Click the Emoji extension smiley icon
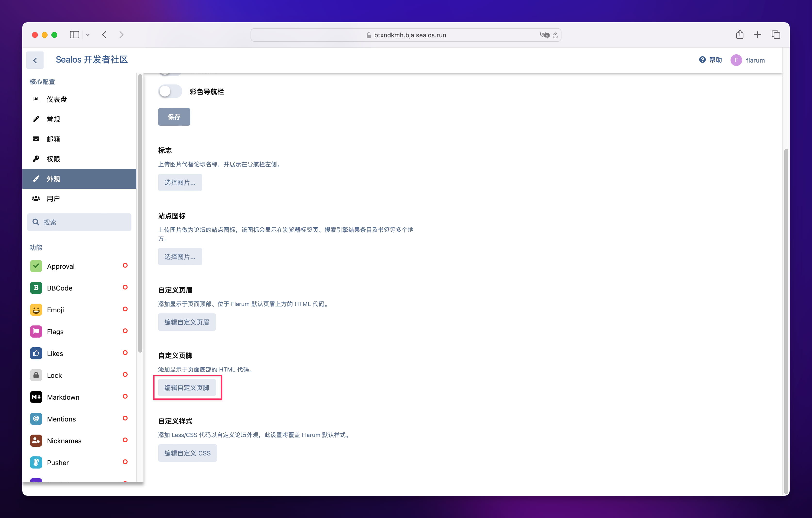The image size is (812, 518). coord(36,309)
